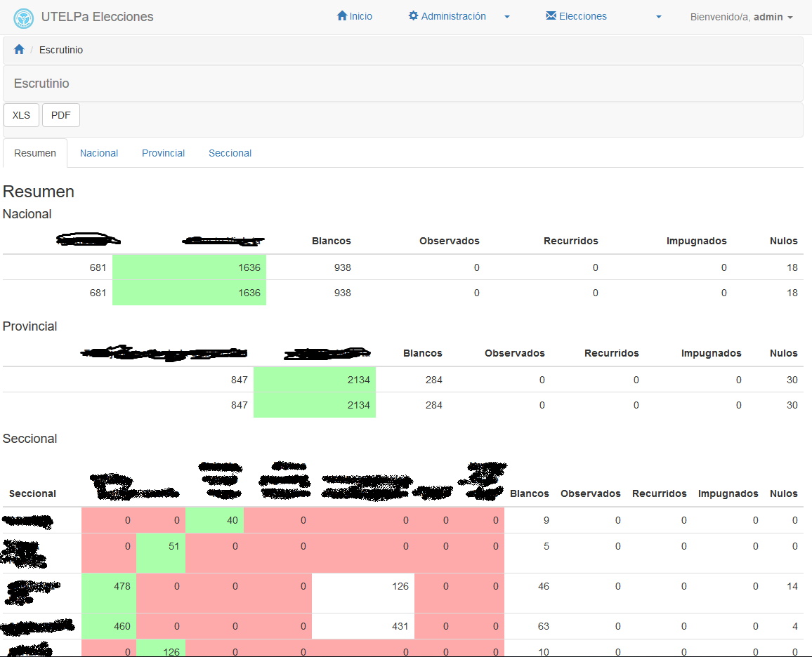Click the house icon beside Inicio
This screenshot has width=812, height=657.
coord(342,16)
